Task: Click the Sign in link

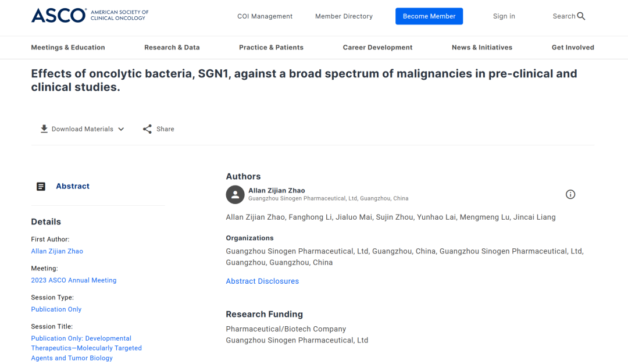Action: pos(504,16)
